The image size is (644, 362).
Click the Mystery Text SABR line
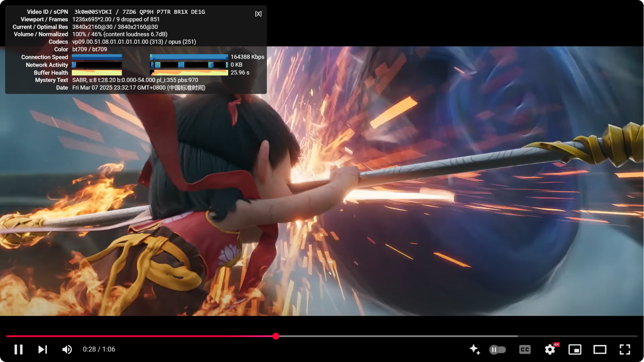point(135,80)
